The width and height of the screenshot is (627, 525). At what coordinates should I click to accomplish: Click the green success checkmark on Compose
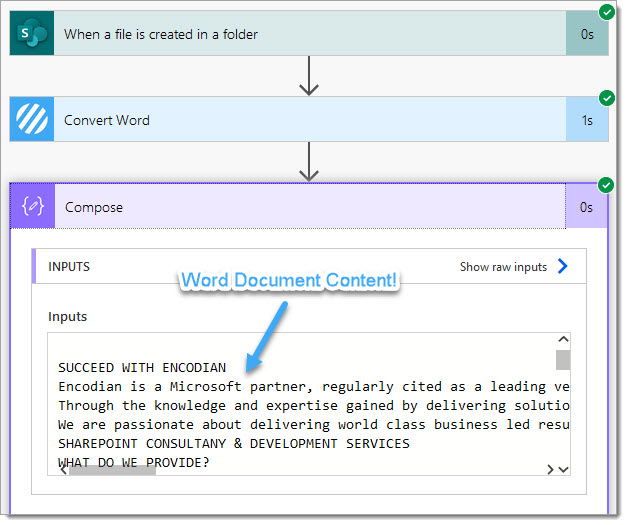tap(606, 185)
